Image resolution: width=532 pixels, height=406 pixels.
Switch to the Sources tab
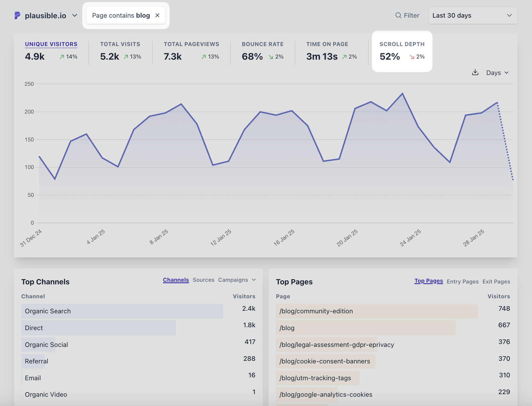point(203,280)
